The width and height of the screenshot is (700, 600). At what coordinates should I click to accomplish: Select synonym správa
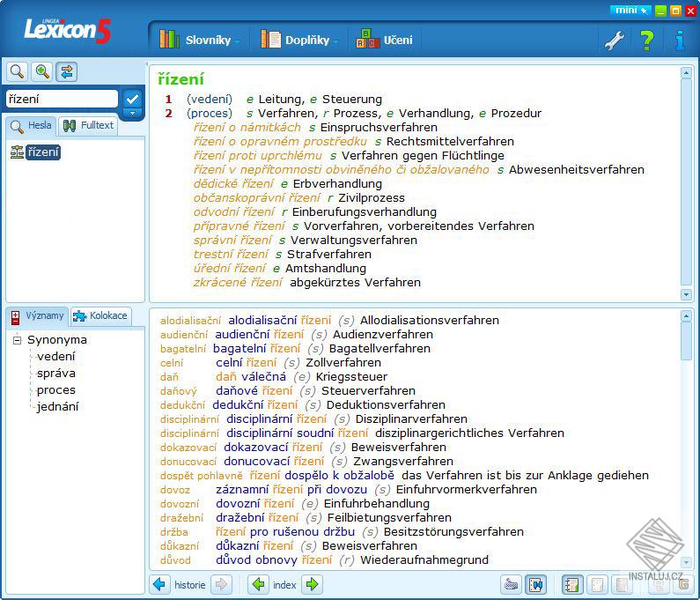55,374
